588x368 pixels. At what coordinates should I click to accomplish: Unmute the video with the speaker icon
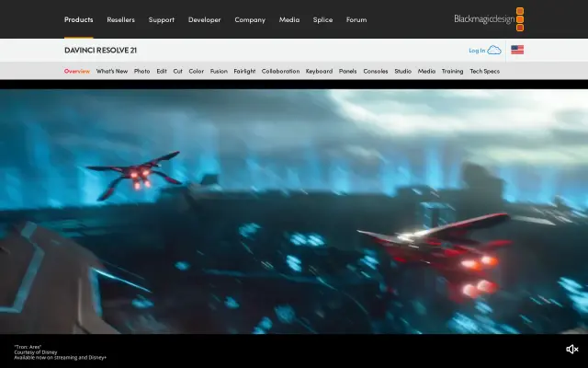(x=571, y=350)
